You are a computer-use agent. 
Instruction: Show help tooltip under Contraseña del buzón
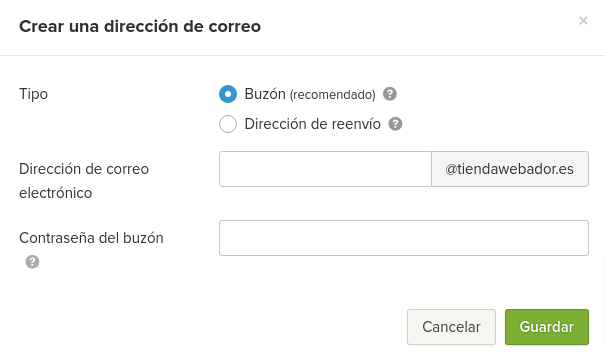[32, 262]
